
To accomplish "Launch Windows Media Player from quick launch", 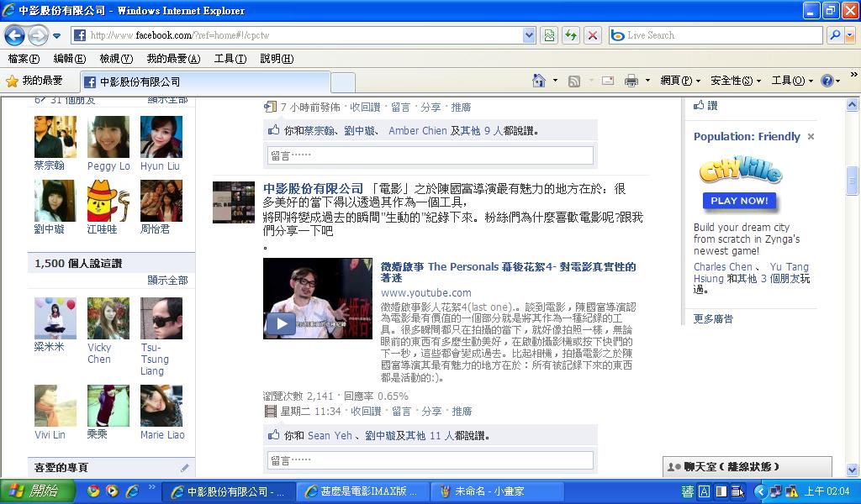I will [112, 491].
